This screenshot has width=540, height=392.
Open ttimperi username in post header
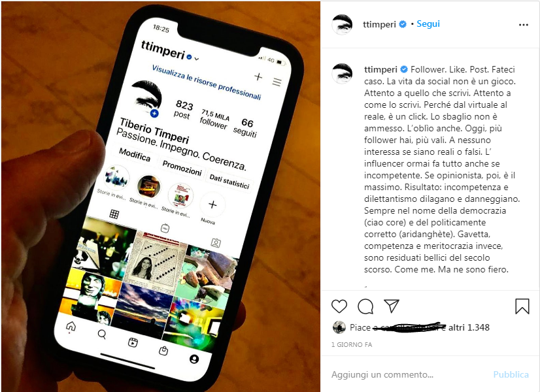(379, 24)
